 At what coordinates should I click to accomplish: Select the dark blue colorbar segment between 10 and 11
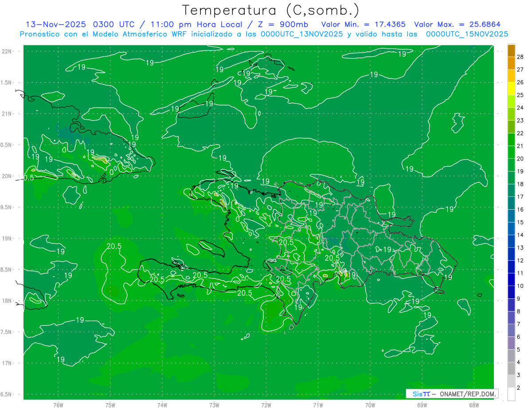point(511,280)
